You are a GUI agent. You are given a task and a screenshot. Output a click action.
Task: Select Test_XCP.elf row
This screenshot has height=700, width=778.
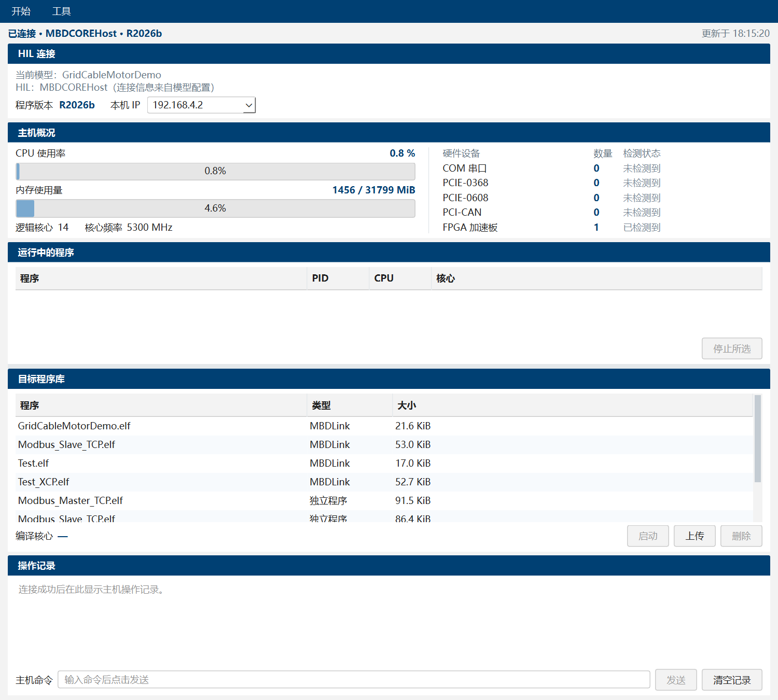tap(384, 482)
